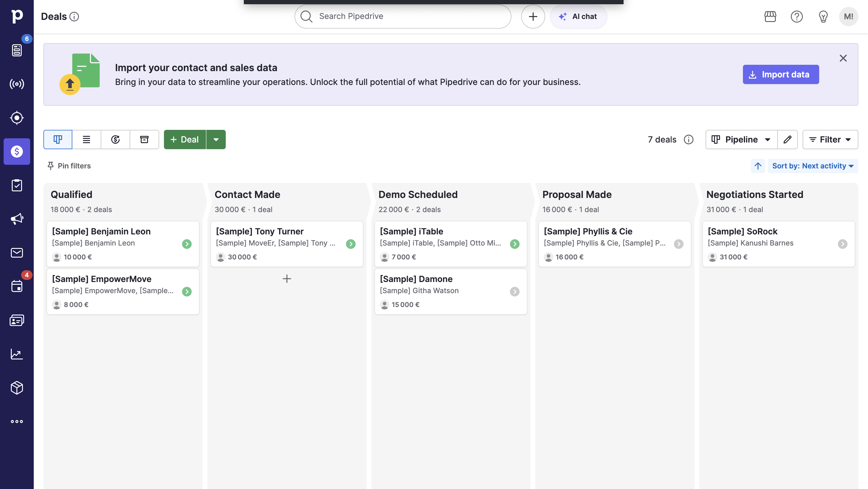Viewport: 868px width, 489px height.
Task: Click grey activity arrow on SoRock deal
Action: click(842, 244)
